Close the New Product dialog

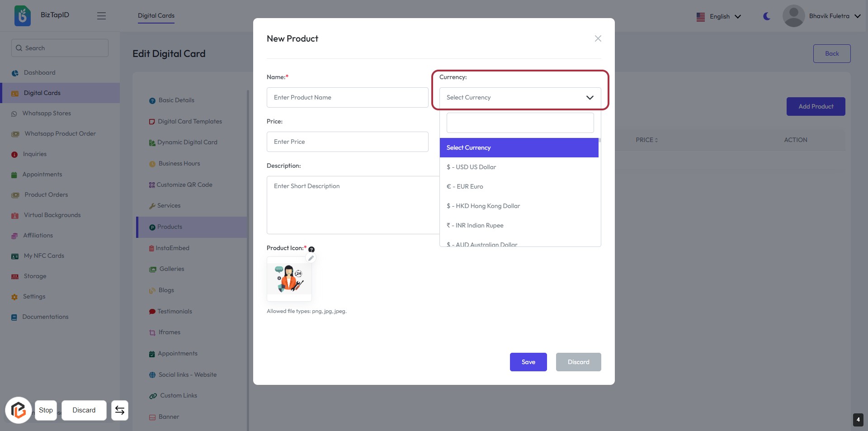598,38
